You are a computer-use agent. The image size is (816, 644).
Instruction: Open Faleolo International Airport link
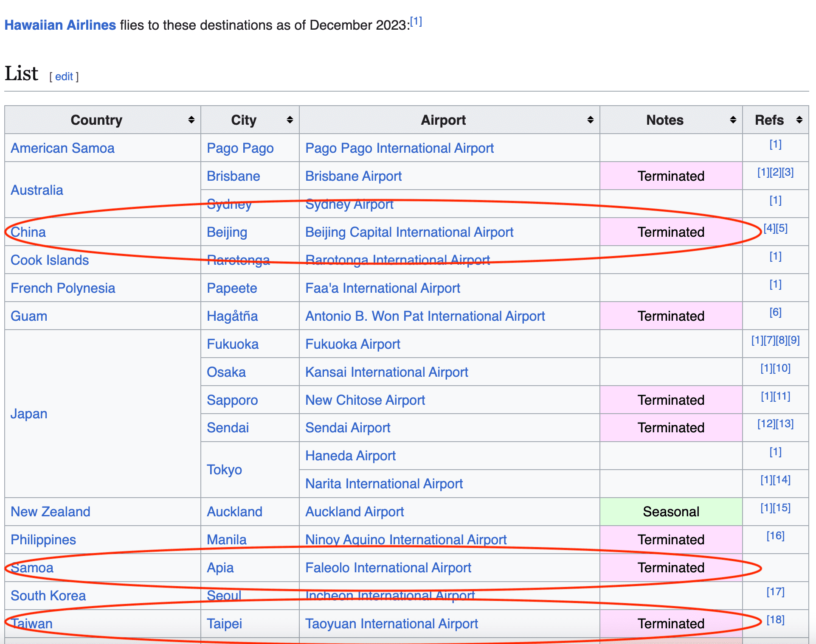[388, 568]
